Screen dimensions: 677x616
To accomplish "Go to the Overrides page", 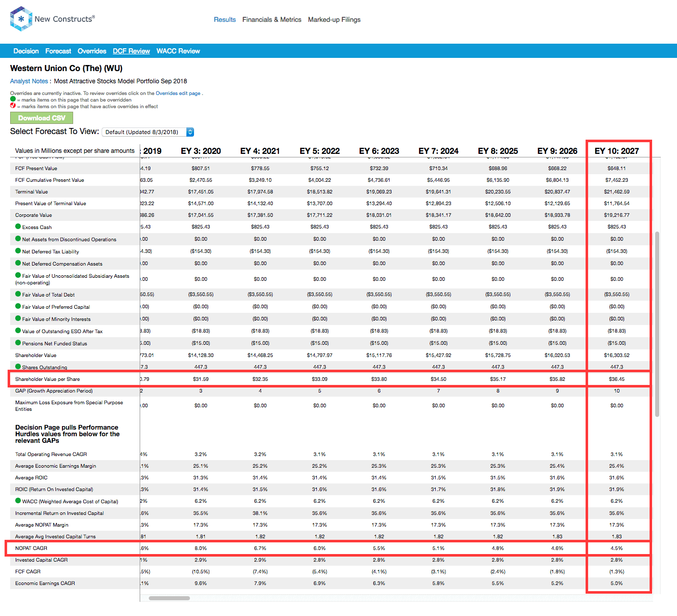I will pyautogui.click(x=92, y=51).
